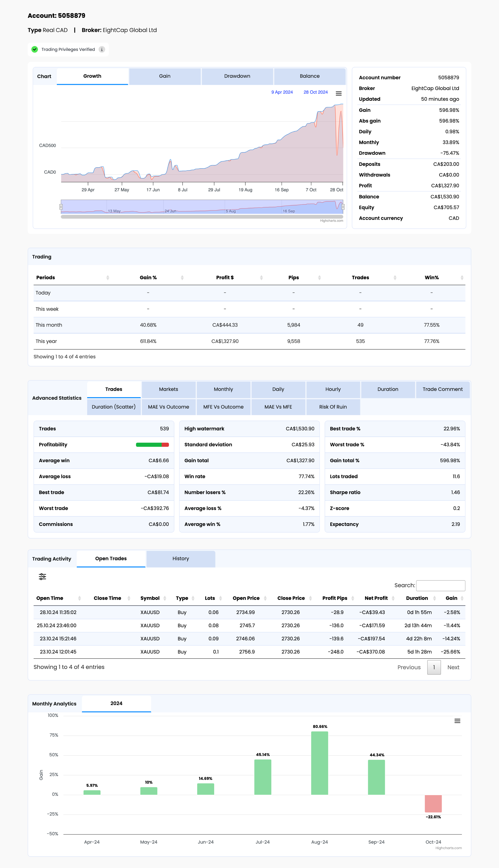Click the info icon beside Trading Privileges Verified
Screen dimensions: 499x868
click(102, 49)
